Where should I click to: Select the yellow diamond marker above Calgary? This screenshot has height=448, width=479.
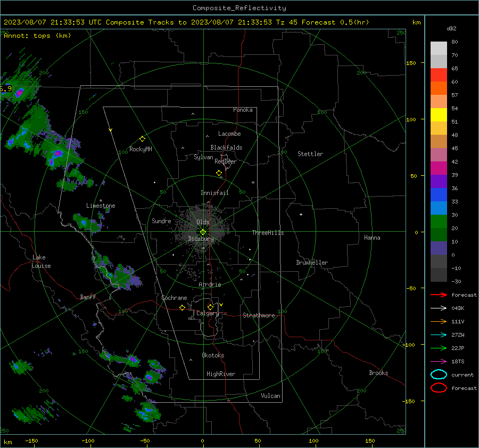[x=210, y=307]
